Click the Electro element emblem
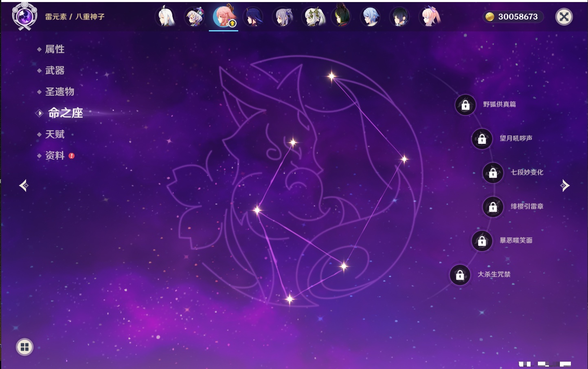This screenshot has height=369, width=588. click(24, 16)
